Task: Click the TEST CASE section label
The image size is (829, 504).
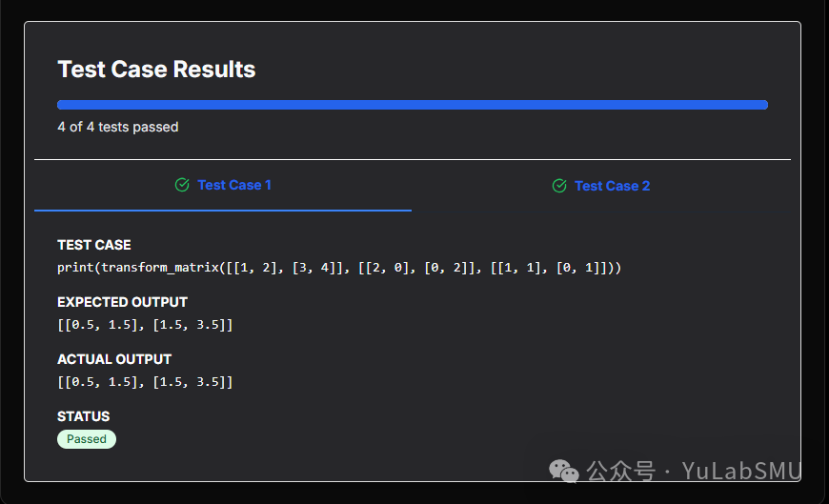Action: tap(94, 245)
